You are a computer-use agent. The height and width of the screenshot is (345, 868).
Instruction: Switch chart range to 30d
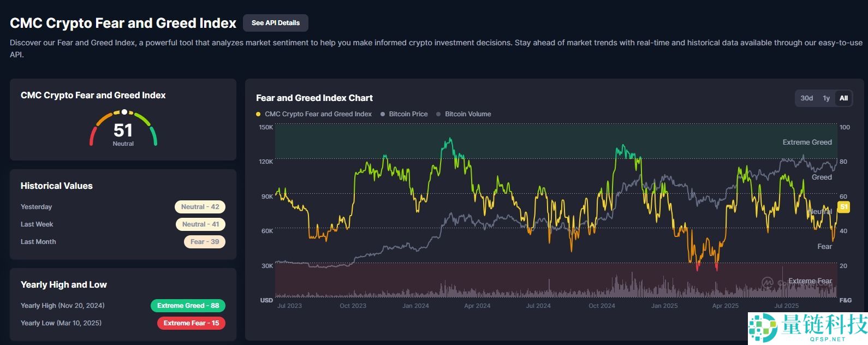click(806, 98)
